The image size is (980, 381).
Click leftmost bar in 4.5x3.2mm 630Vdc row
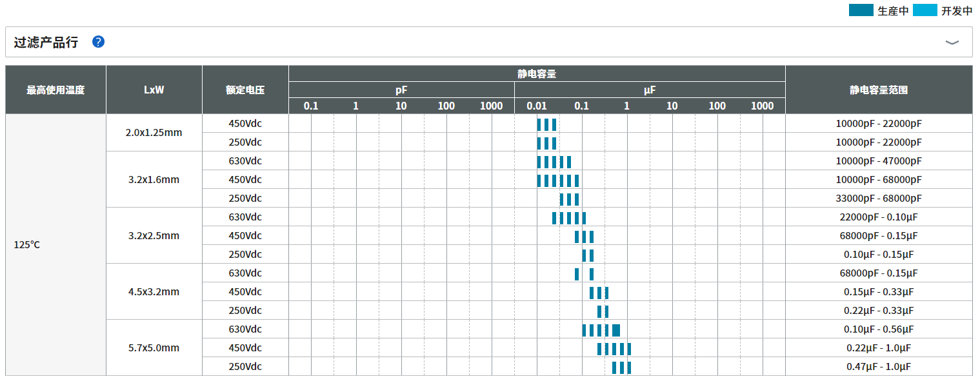(x=577, y=274)
